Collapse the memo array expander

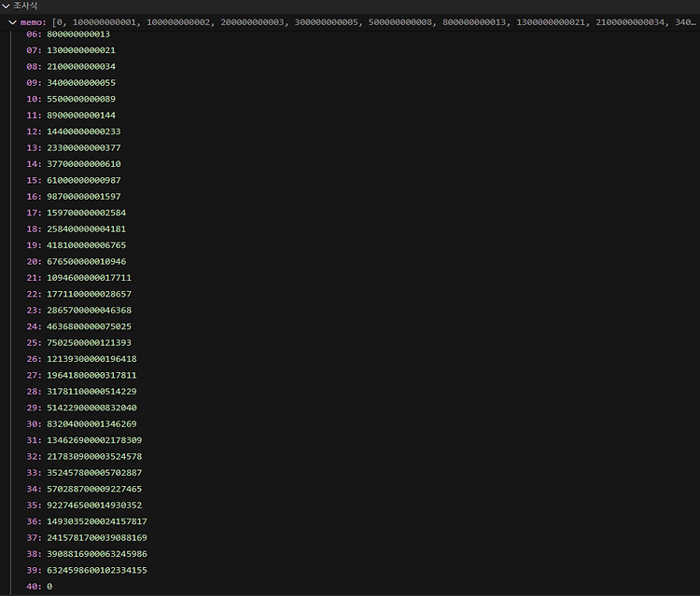[x=13, y=22]
